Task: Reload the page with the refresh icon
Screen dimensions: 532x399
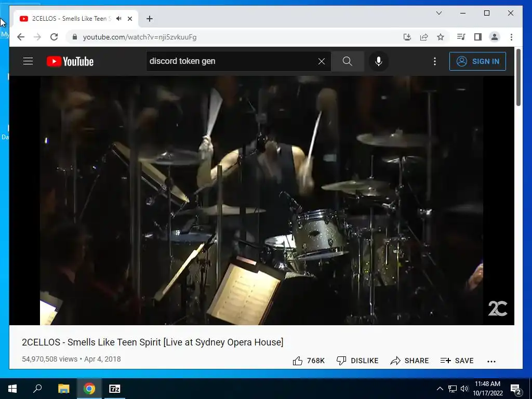Action: pos(54,37)
